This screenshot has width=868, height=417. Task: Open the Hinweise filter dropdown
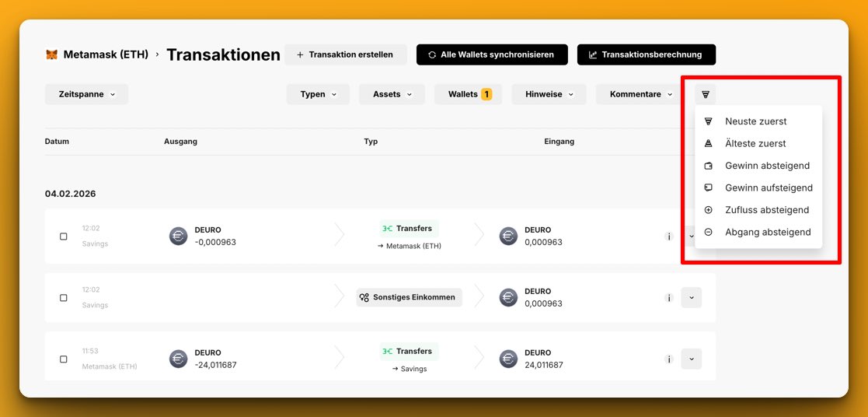point(549,94)
